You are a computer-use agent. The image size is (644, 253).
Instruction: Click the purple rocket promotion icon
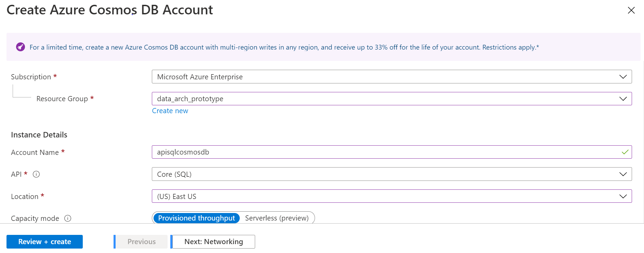coord(21,47)
